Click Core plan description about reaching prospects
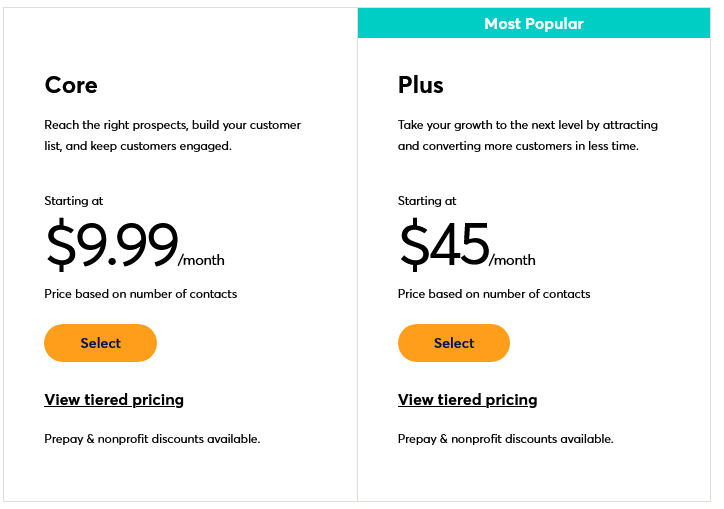Screen dimensions: 724x509 (172, 135)
